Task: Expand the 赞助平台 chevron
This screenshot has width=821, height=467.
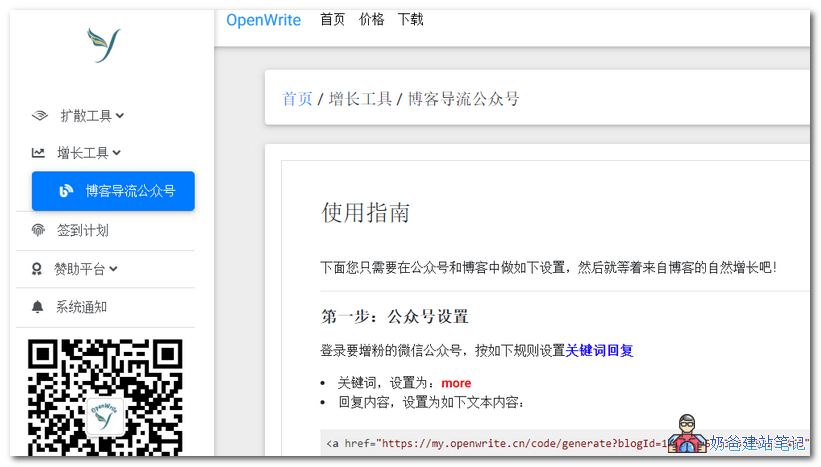Action: click(x=114, y=269)
